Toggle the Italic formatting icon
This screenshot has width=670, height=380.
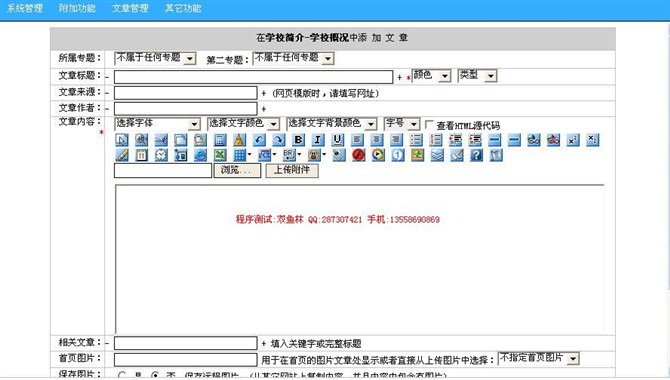click(318, 140)
